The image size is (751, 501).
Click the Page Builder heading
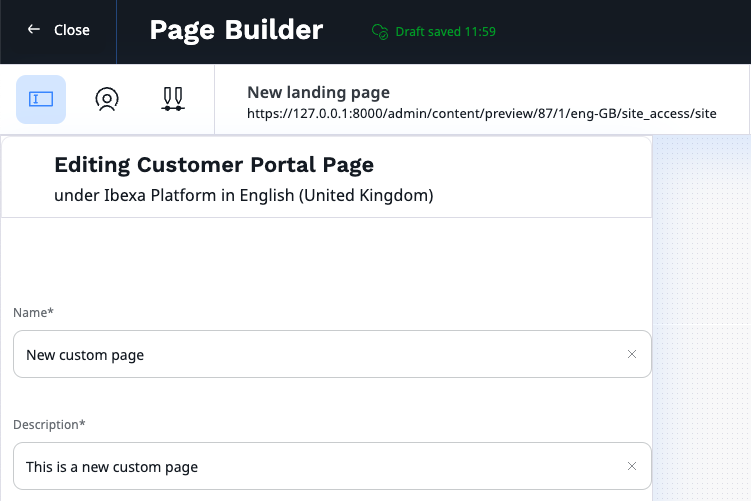[236, 30]
